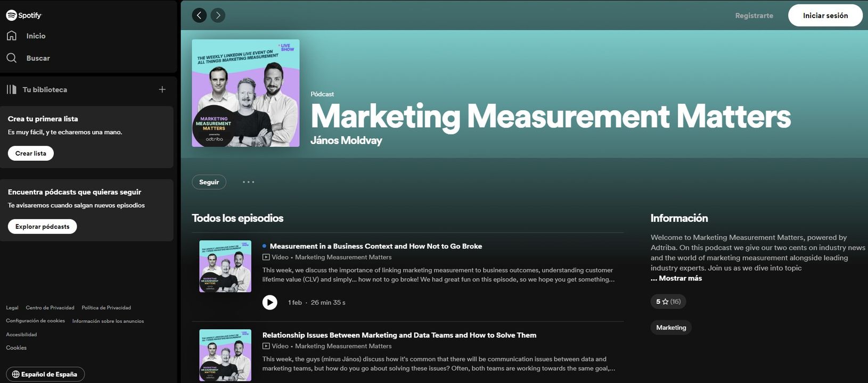Click the Información heading

[679, 218]
